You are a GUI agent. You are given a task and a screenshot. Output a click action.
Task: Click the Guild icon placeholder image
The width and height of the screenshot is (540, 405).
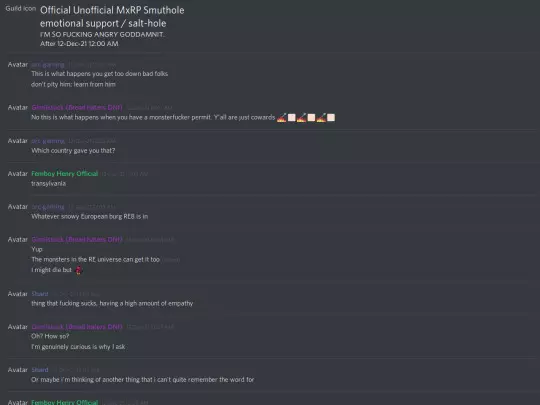coord(21,9)
